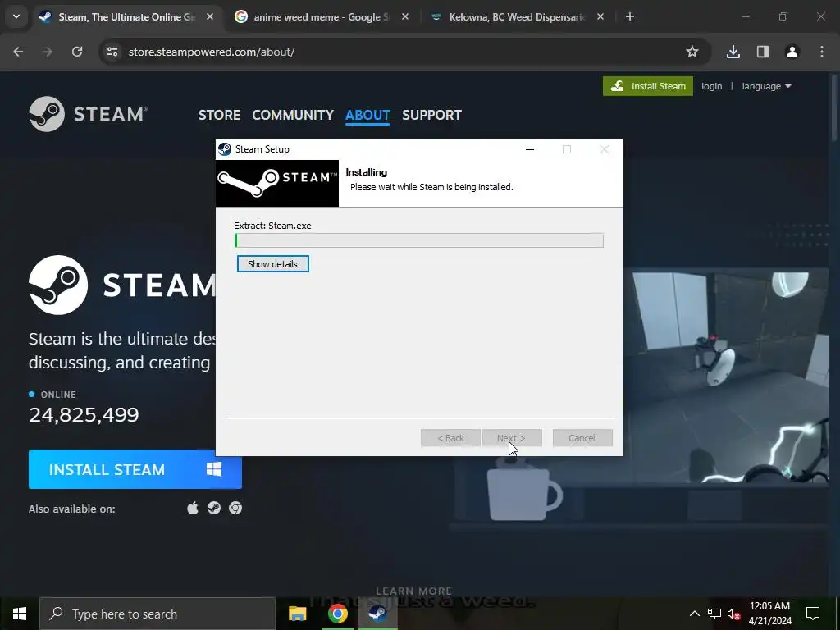Open the Chrome downloads icon
This screenshot has height=630, width=840.
[x=733, y=52]
